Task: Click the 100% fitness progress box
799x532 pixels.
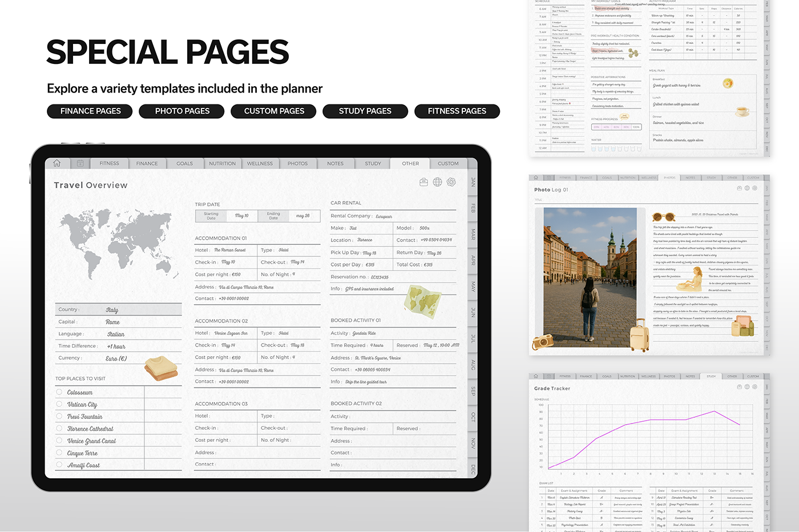Action: [x=636, y=127]
